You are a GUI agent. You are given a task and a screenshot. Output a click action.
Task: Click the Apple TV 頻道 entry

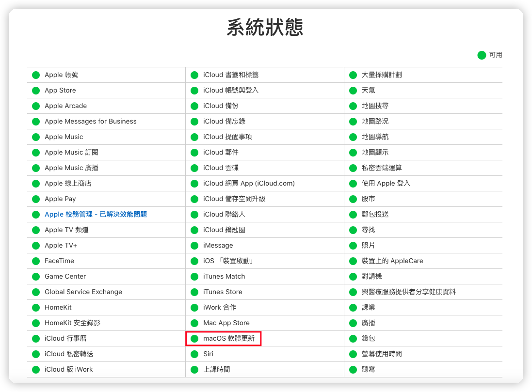tap(66, 230)
